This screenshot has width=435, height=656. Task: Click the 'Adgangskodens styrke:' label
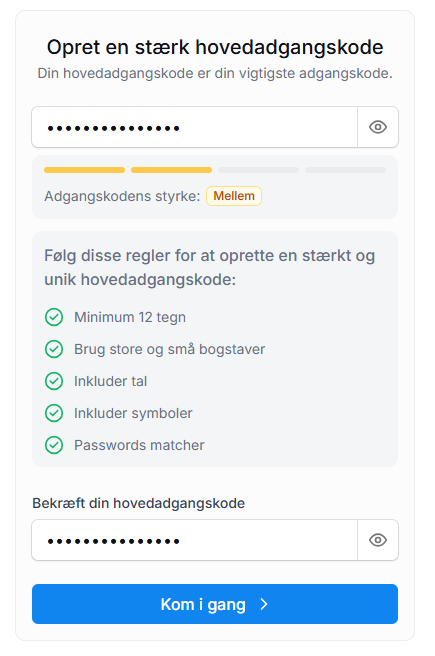(x=123, y=196)
